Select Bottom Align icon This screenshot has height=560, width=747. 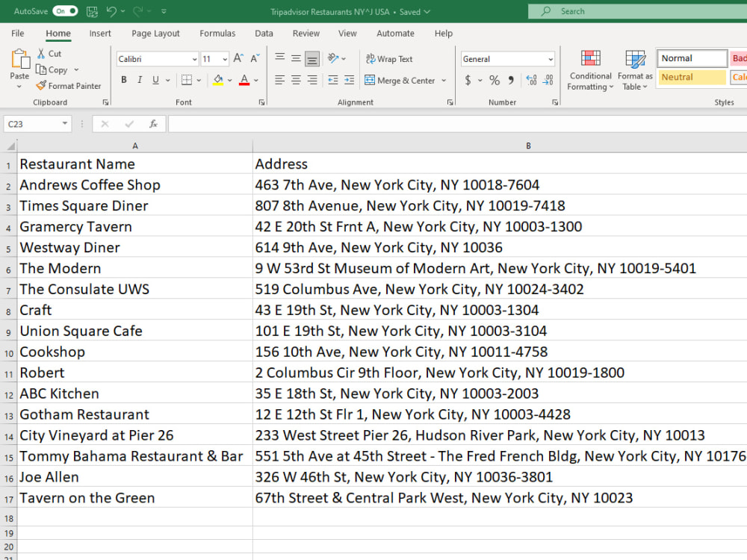(x=312, y=58)
